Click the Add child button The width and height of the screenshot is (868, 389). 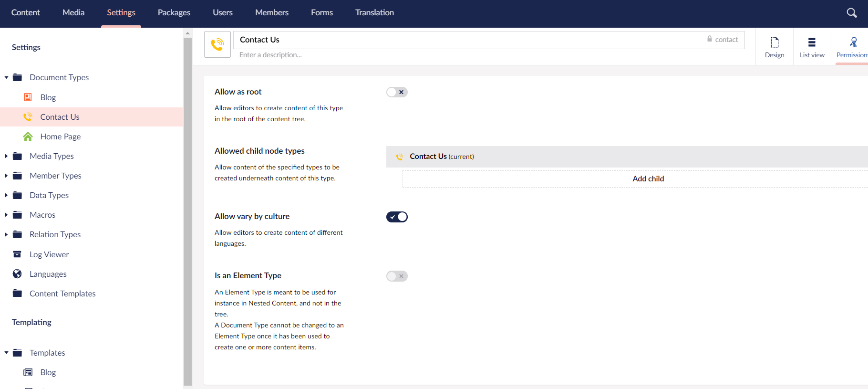635,179
